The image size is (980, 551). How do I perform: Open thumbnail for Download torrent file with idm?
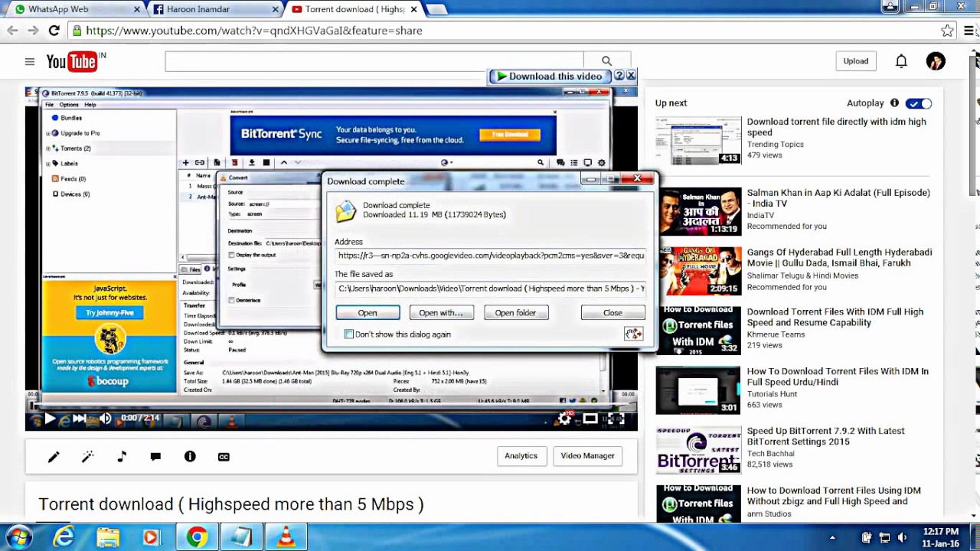click(698, 140)
